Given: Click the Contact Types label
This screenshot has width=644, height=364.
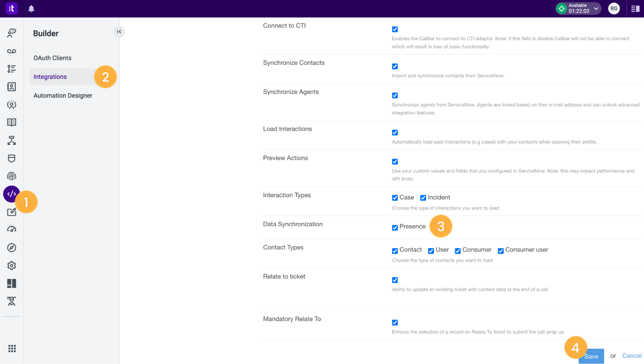Looking at the screenshot, I should [x=283, y=247].
